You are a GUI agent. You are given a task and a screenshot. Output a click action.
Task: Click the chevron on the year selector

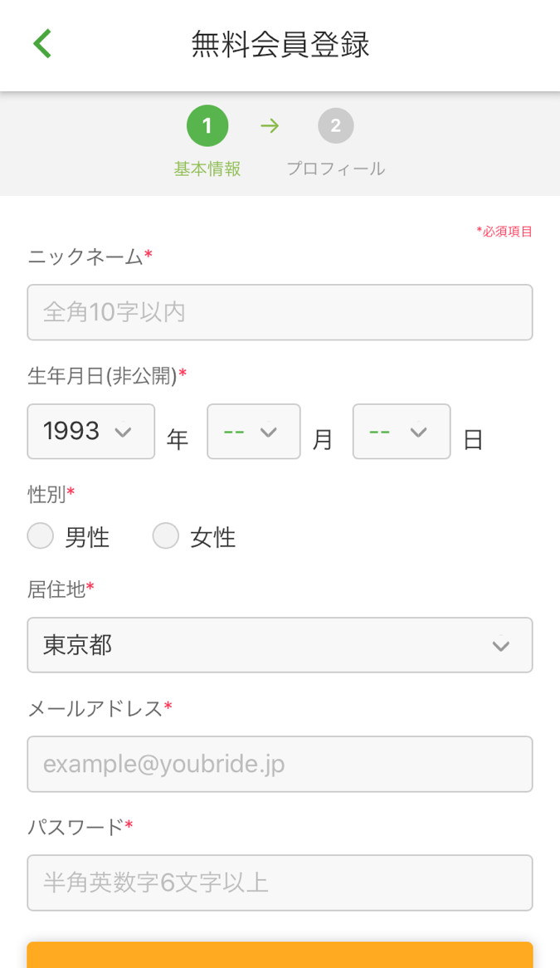[124, 432]
